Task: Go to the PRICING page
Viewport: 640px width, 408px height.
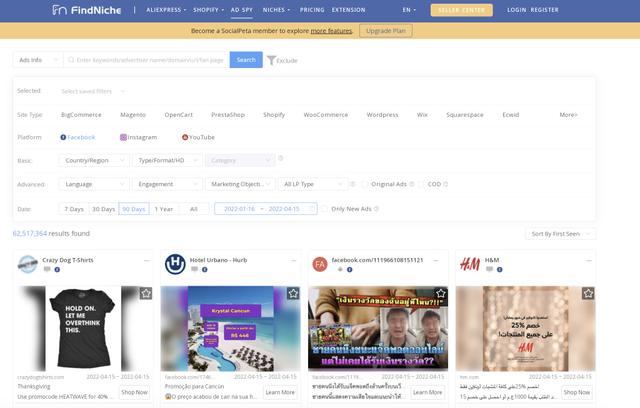Action: pos(312,10)
